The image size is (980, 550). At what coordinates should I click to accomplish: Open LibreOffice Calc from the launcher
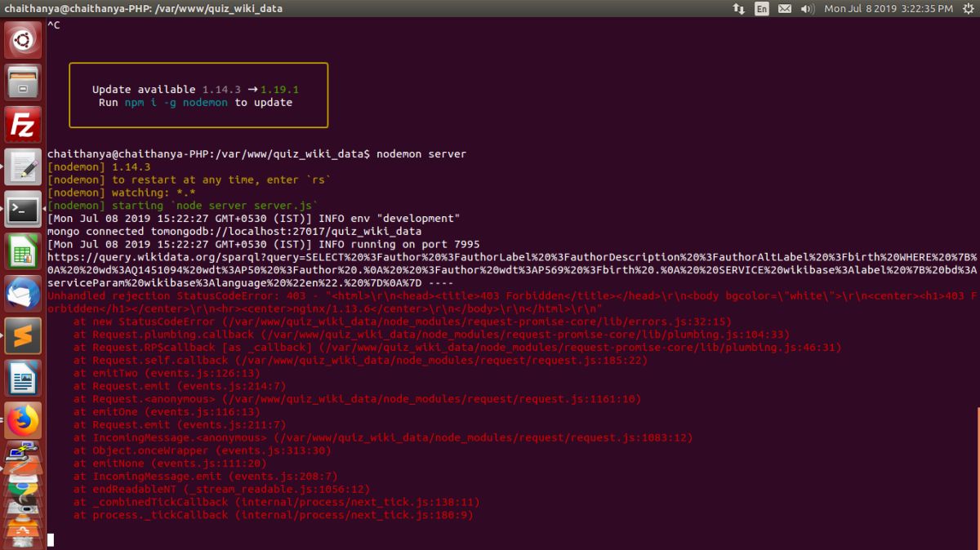tap(23, 252)
